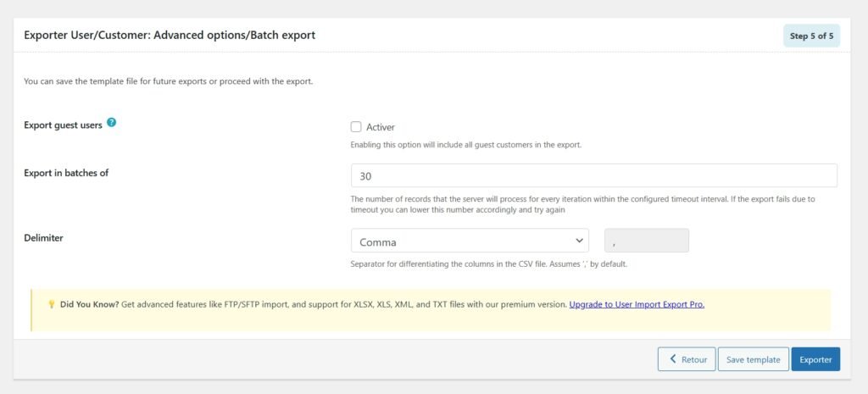The image size is (868, 394).
Task: Click the help icon beside Export guest users
Action: [112, 124]
